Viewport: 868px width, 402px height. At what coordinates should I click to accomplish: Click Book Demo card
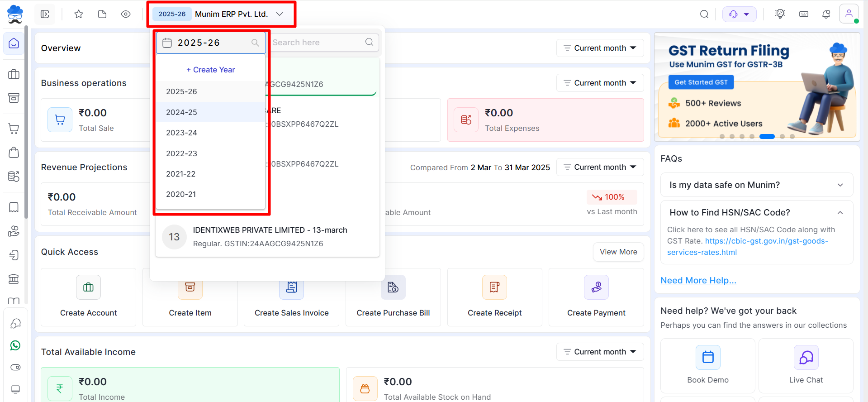click(x=708, y=365)
